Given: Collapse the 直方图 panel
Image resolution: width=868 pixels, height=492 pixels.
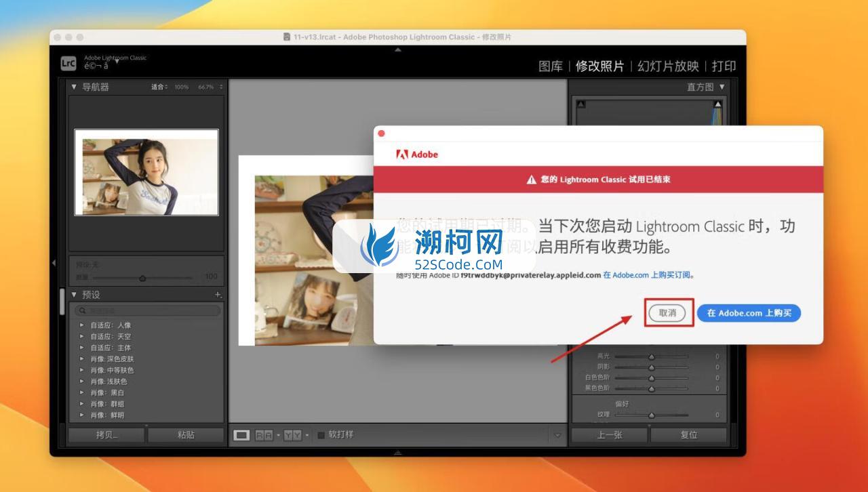Looking at the screenshot, I should pyautogui.click(x=722, y=87).
